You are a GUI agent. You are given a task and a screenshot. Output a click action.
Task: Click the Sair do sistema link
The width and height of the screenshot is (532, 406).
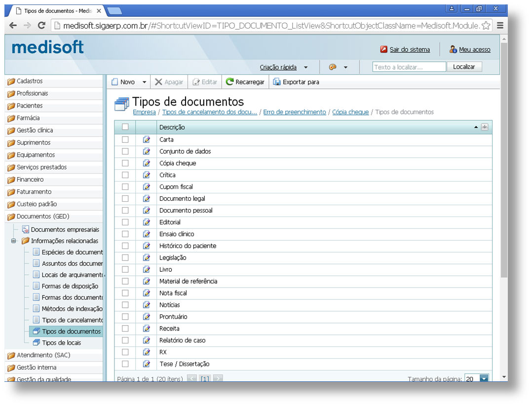click(x=410, y=49)
